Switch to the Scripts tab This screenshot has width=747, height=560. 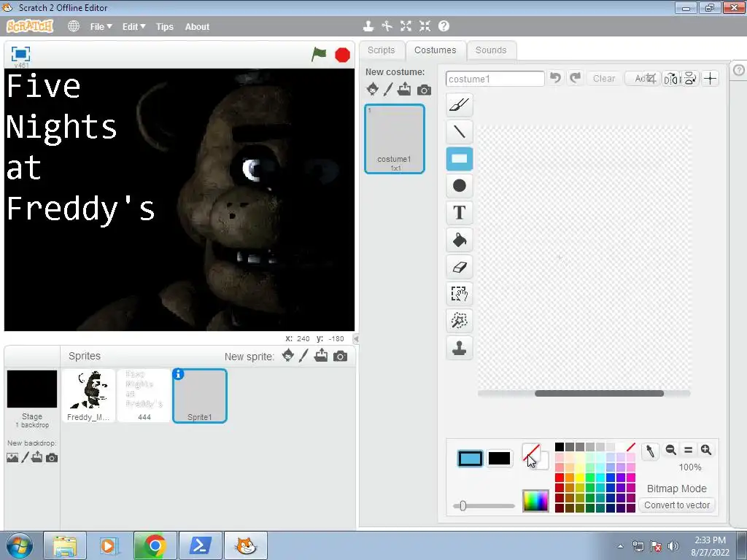(381, 50)
